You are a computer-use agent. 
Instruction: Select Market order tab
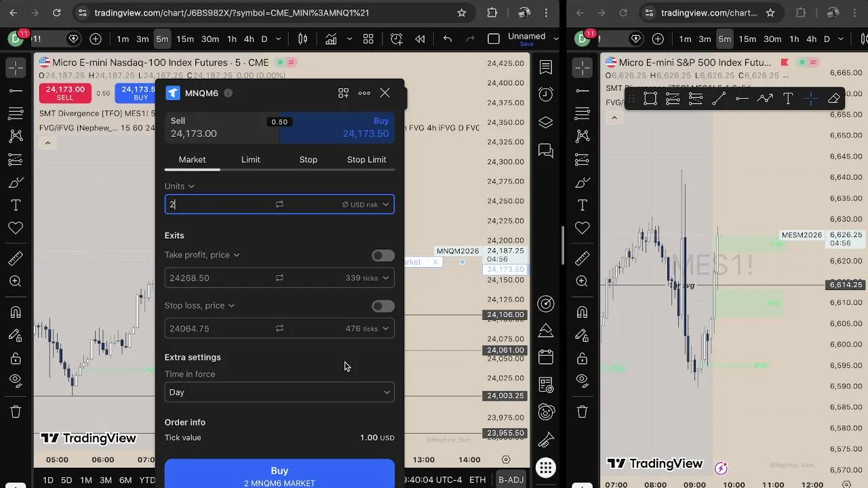[192, 159]
